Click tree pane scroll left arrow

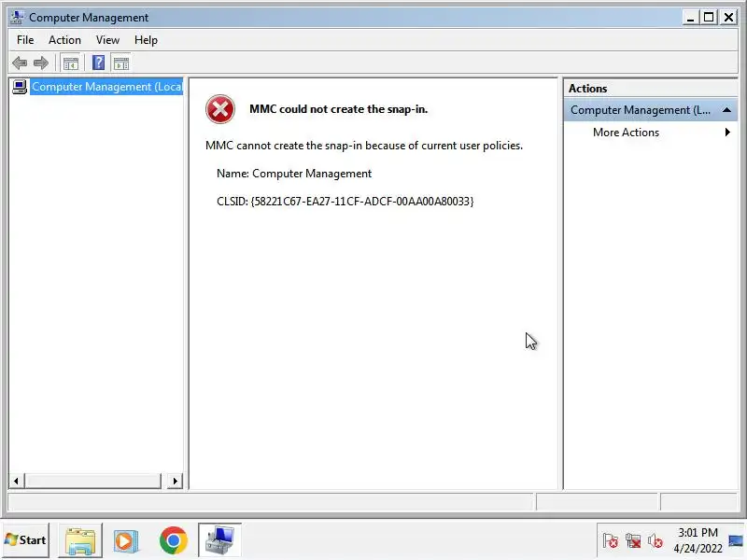pyautogui.click(x=16, y=481)
